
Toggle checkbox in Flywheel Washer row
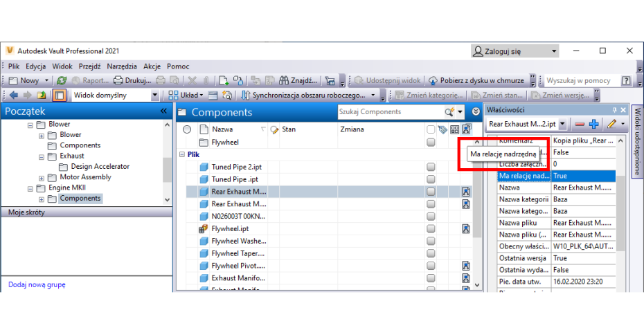[x=431, y=241]
